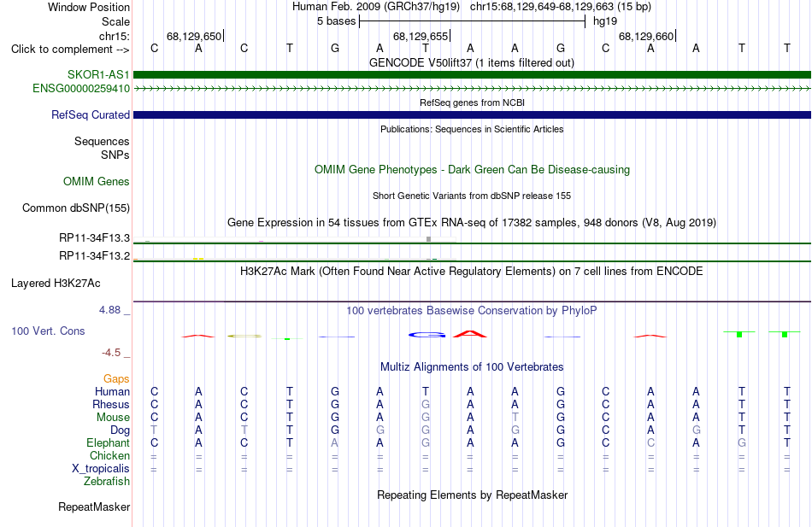Screen dimensions: 812x527
Task: Click the gray G in the Rhesus row
Action: coord(426,404)
